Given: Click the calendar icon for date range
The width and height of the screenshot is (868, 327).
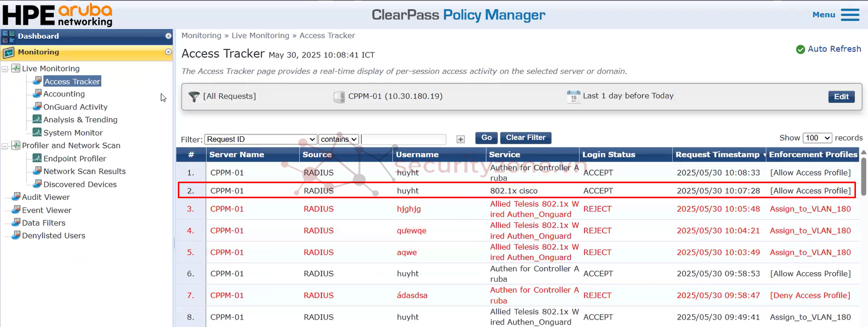Looking at the screenshot, I should [573, 97].
